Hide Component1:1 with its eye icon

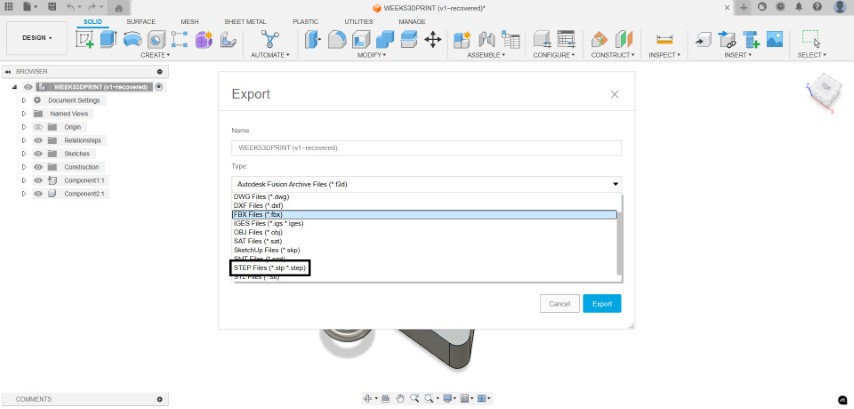[x=38, y=180]
